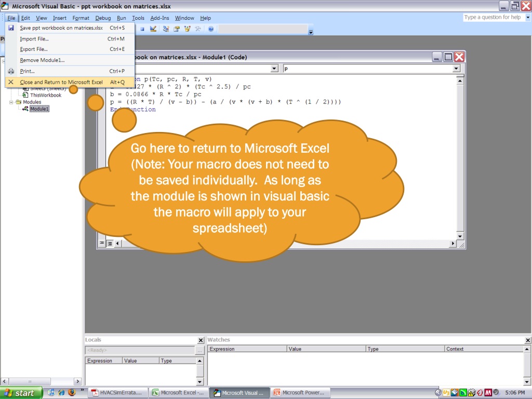Choose Save ppt workbook on matrices.xlsx
Screen dimensions: 532x399
tap(70, 28)
